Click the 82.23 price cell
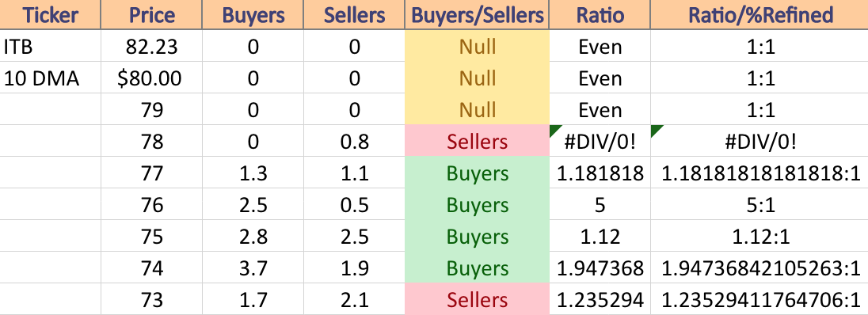868x315 pixels. tap(152, 46)
